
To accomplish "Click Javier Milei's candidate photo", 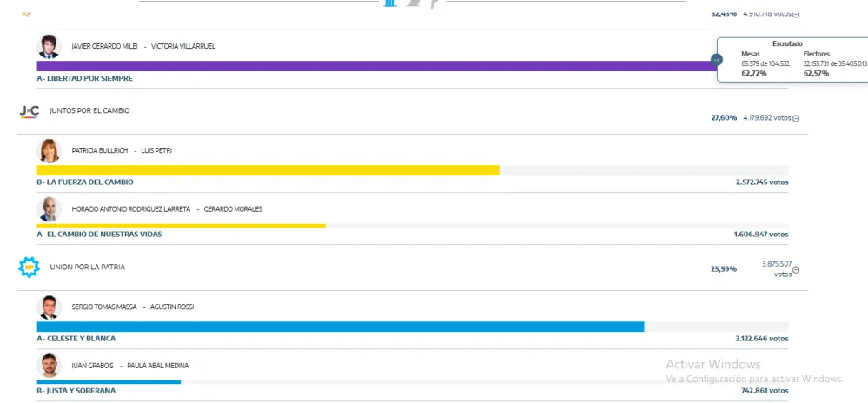I will tap(49, 47).
